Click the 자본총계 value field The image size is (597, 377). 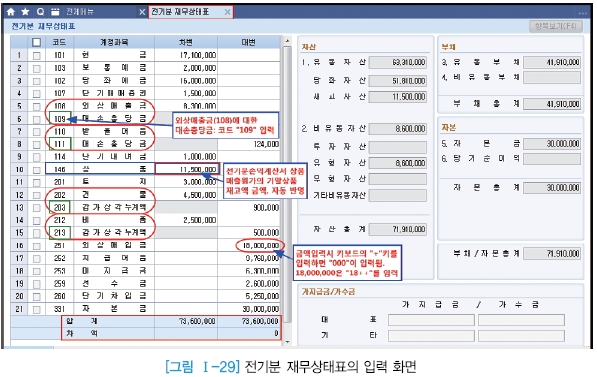552,188
